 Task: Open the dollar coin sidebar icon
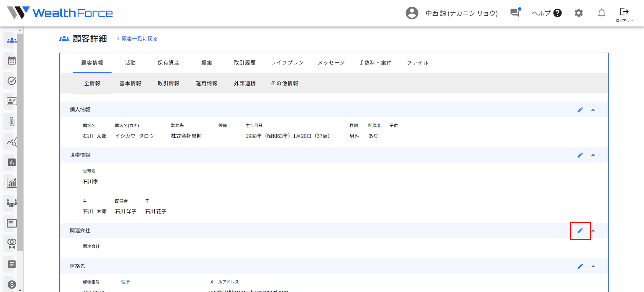pos(12,285)
